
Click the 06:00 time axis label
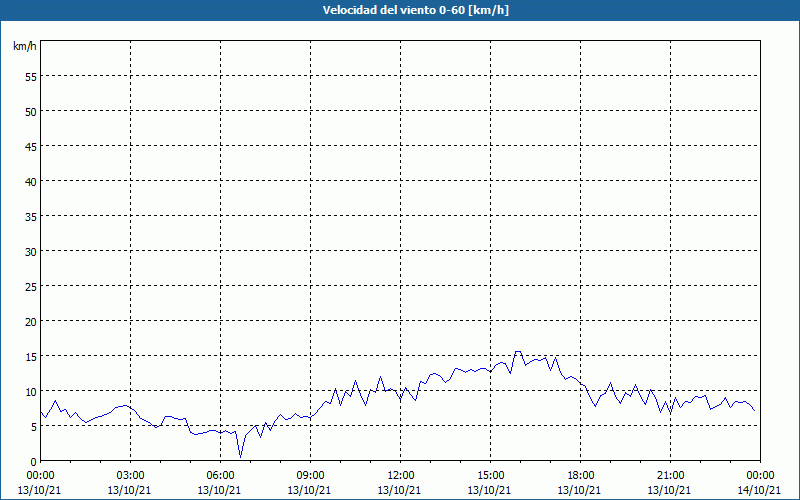(x=220, y=476)
